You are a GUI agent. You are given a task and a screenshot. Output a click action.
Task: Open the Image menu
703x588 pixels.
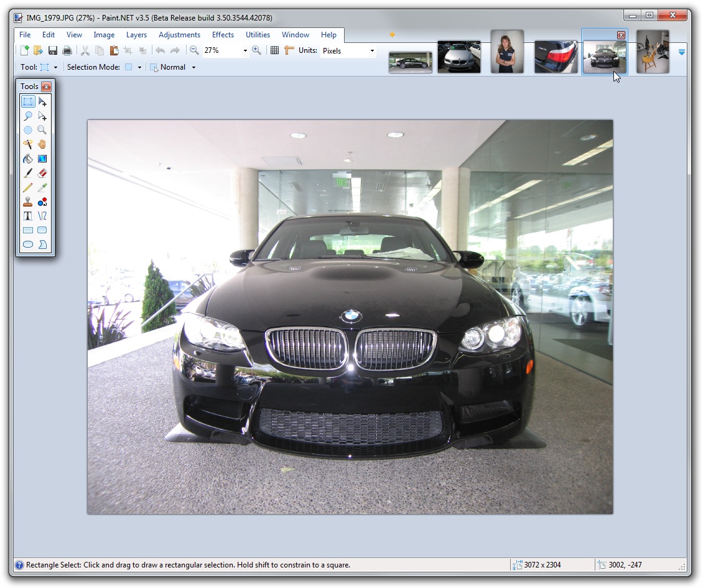(x=104, y=35)
